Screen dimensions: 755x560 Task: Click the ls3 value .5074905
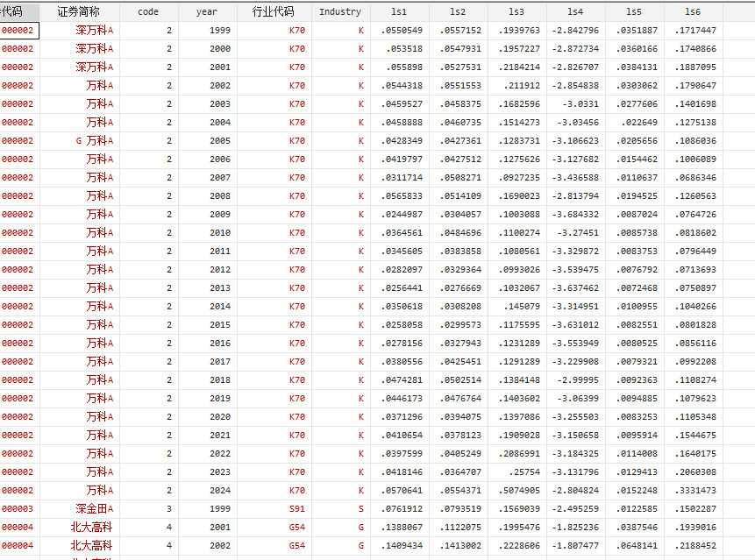[x=517, y=490]
